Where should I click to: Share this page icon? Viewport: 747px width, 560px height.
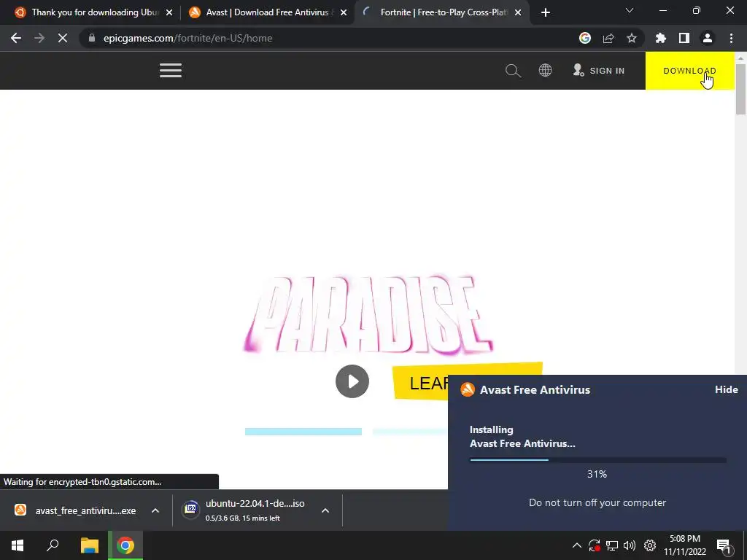click(x=608, y=38)
